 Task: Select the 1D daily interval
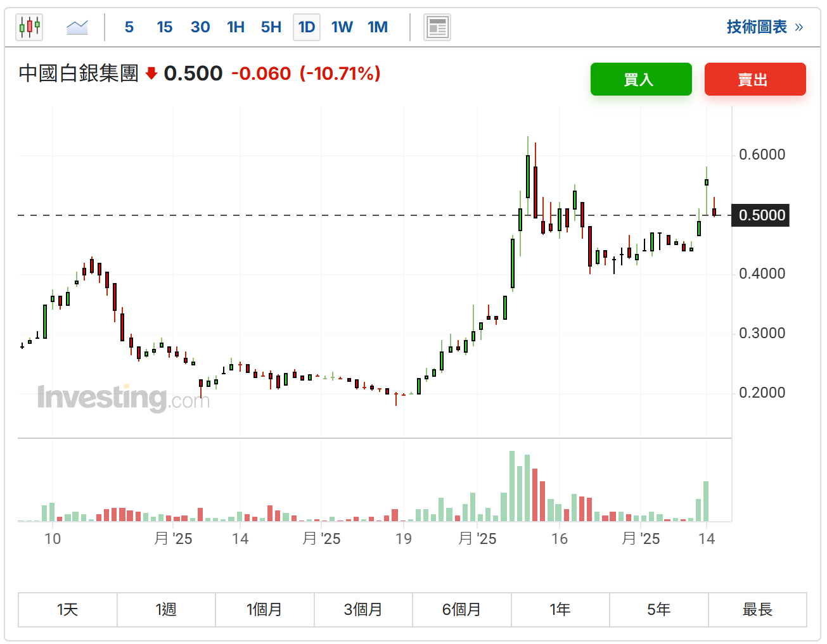coord(307,27)
